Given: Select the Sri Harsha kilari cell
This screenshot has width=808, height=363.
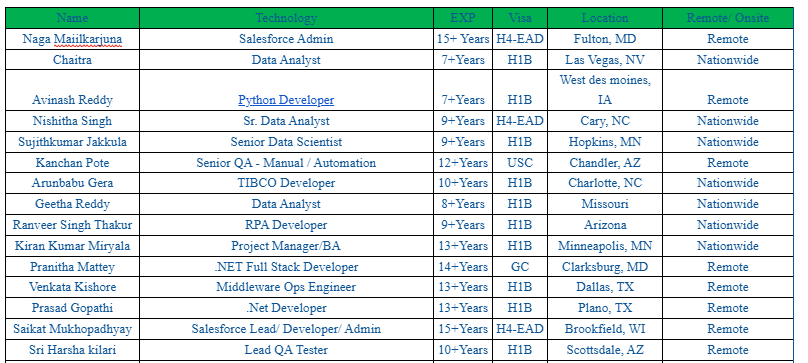Looking at the screenshot, I should [x=73, y=350].
